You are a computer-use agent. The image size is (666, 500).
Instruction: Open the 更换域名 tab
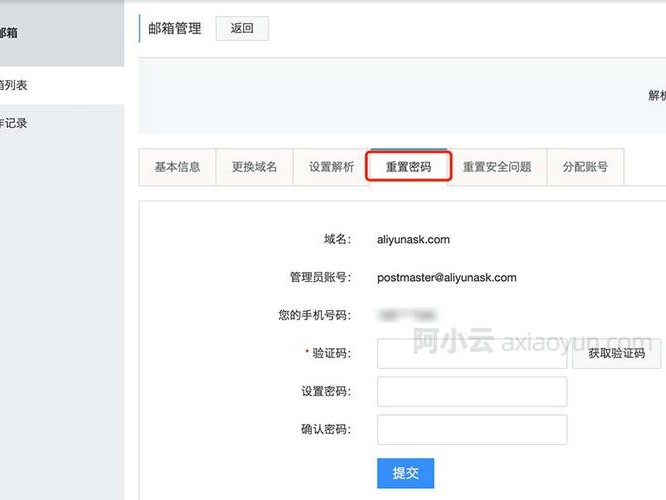coord(254,167)
